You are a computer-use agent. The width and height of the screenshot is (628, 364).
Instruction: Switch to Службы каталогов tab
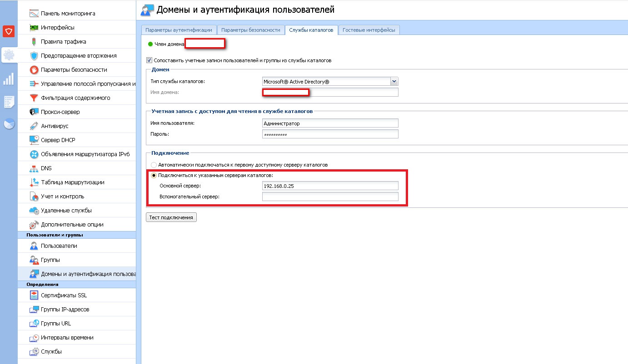311,30
